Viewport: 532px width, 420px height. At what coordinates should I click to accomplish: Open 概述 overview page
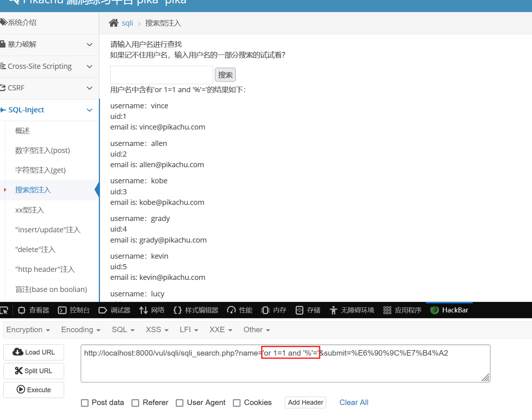point(22,131)
